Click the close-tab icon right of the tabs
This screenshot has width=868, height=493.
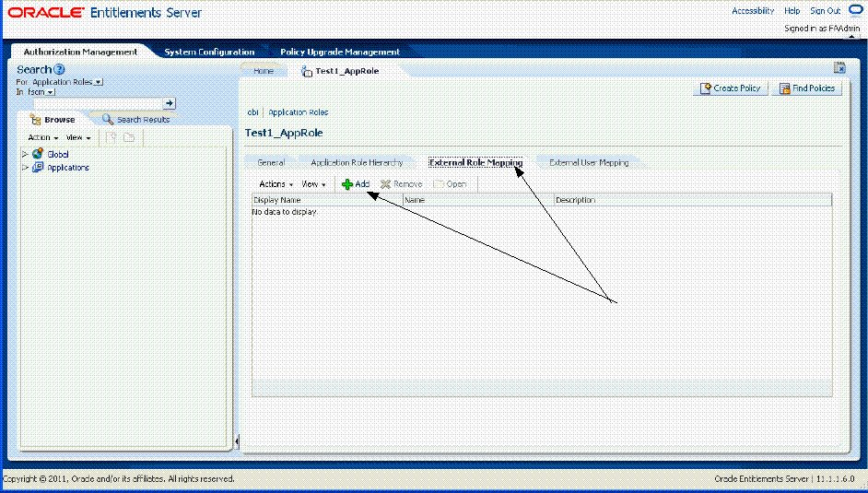(x=839, y=68)
